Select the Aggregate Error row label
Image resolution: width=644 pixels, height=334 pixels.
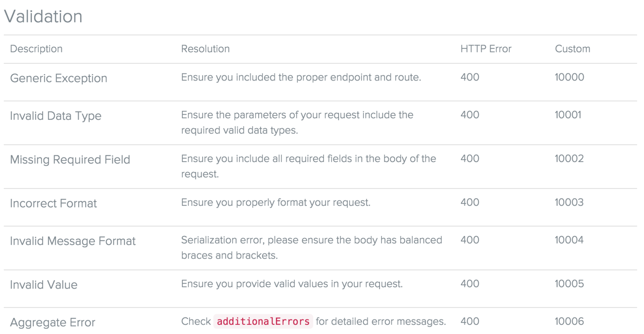point(53,322)
